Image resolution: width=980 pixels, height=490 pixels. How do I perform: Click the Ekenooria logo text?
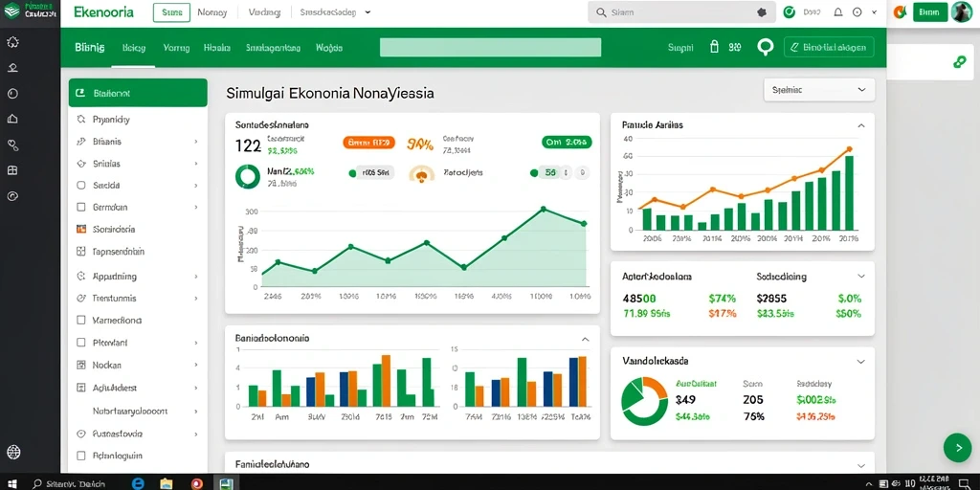(x=103, y=12)
